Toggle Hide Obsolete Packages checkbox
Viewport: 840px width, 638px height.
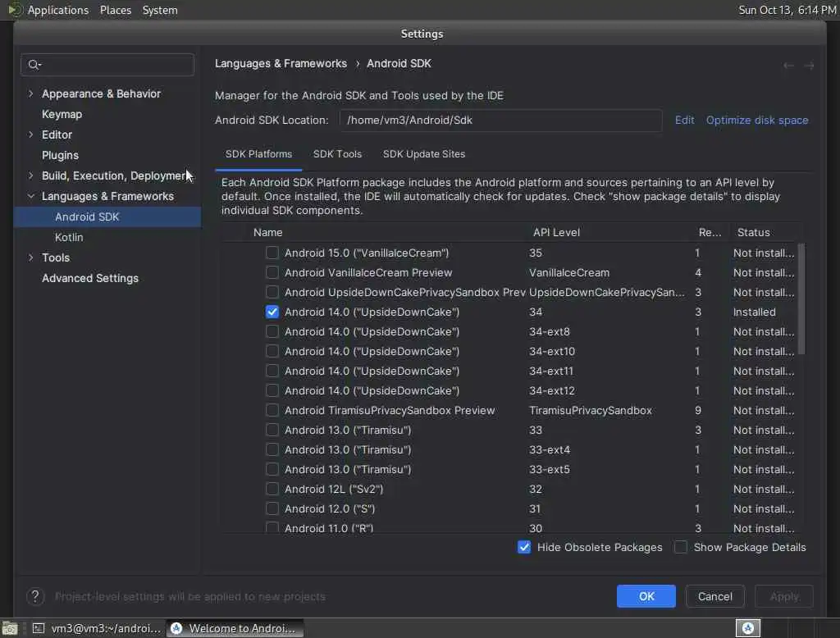(524, 547)
